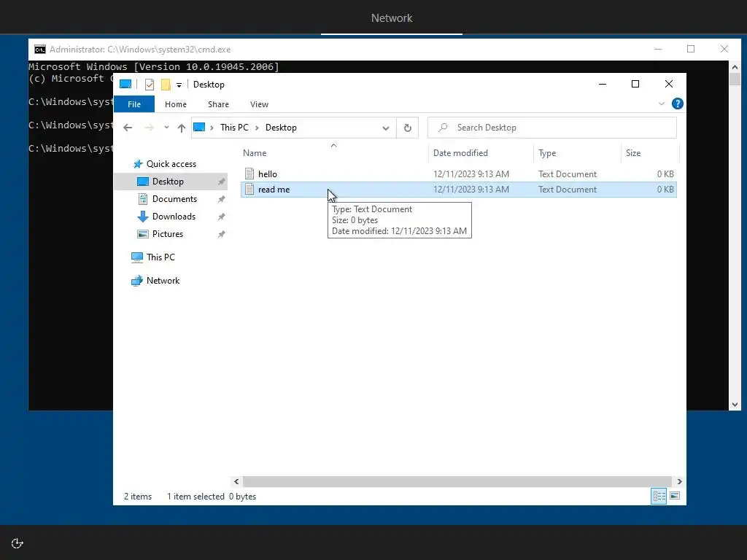Click the pin icon next to Pictures
This screenshot has height=560, width=747.
221,234
